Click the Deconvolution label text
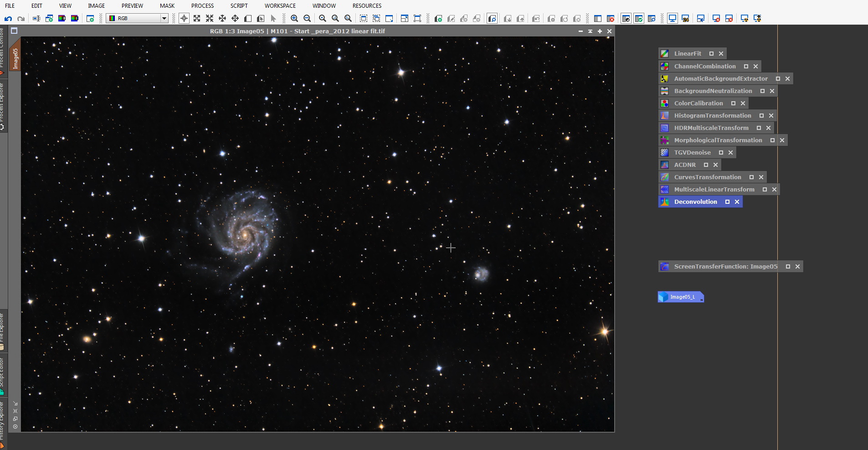This screenshot has width=868, height=450. (x=695, y=202)
